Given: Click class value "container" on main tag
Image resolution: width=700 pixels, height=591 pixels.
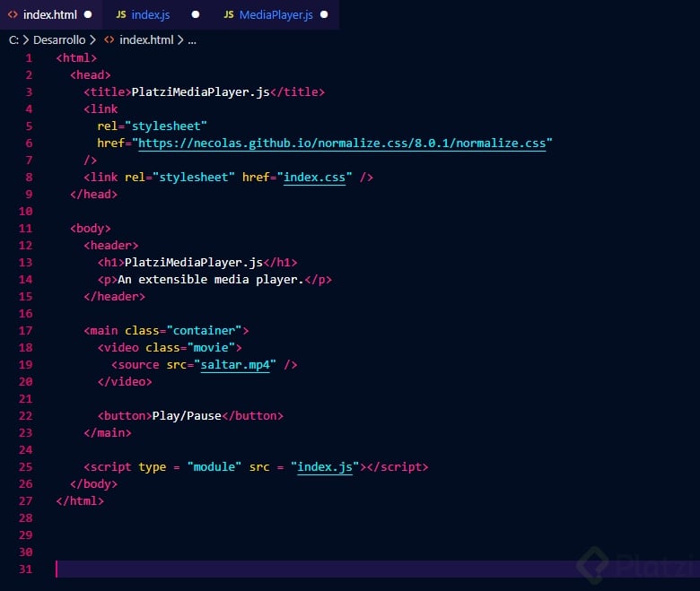Looking at the screenshot, I should (204, 331).
